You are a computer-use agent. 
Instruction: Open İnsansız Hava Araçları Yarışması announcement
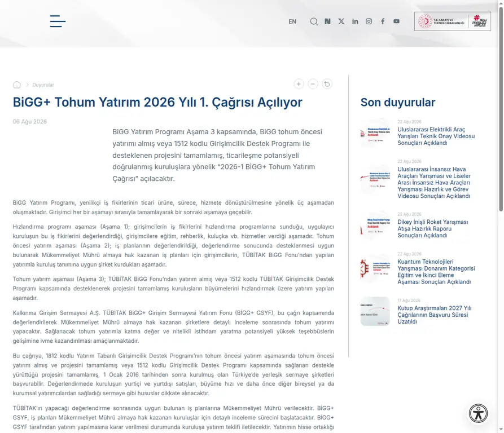434,183
